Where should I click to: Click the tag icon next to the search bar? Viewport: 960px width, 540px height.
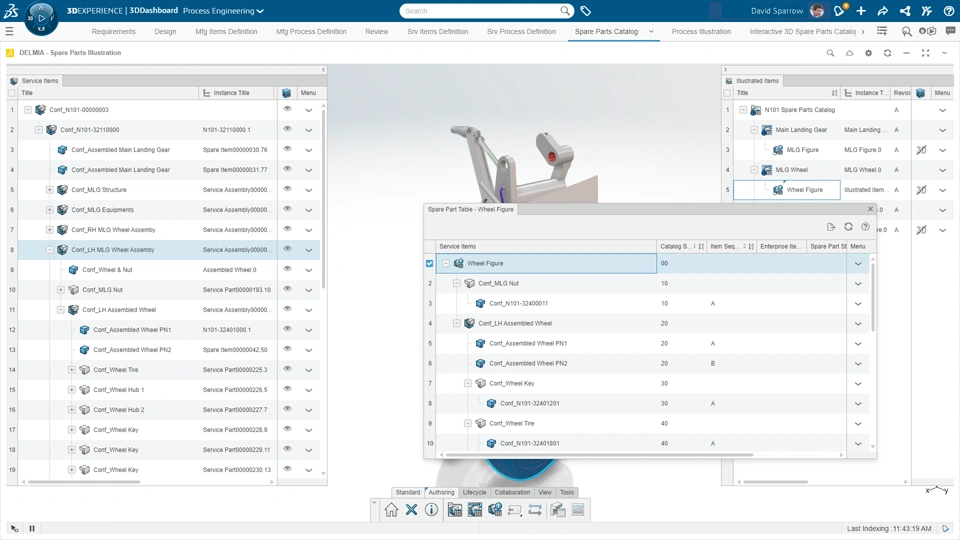click(585, 11)
